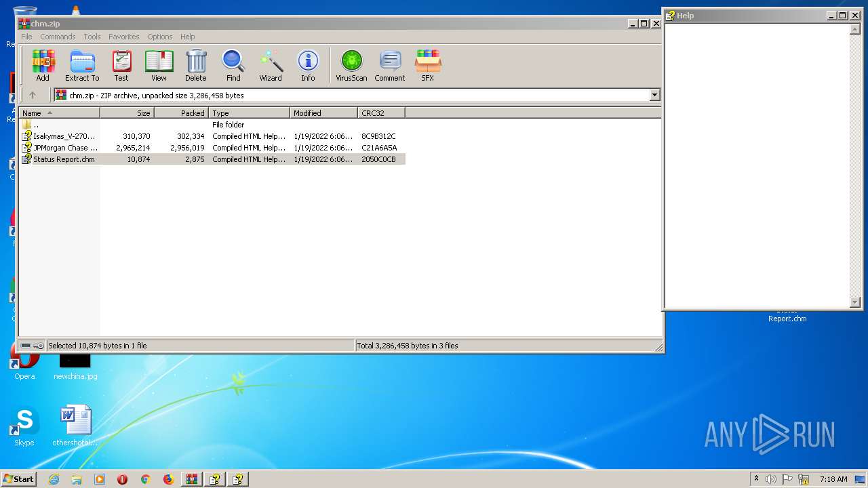Viewport: 868px width, 488px height.
Task: Open the File menu
Action: coord(26,37)
